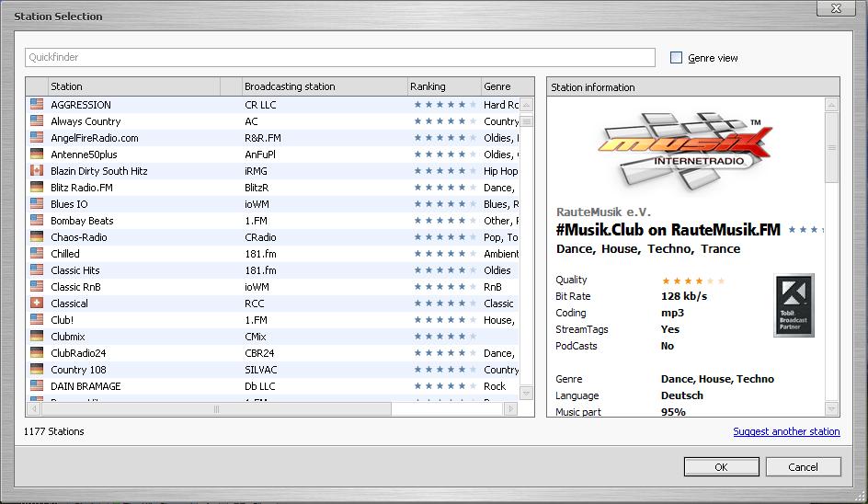
Task: Sort by Broadcasting station column header
Action: (325, 86)
